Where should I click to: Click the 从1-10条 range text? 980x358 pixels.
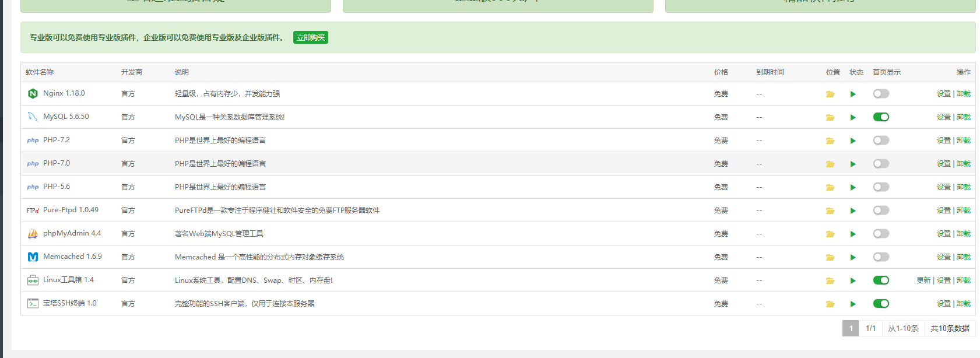point(903,328)
